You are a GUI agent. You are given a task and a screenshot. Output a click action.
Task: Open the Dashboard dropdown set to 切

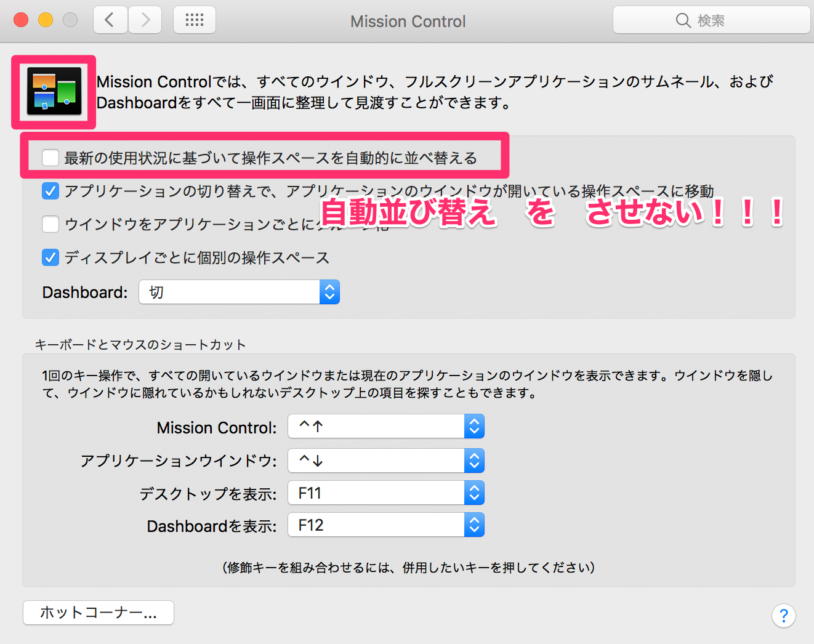point(240,292)
